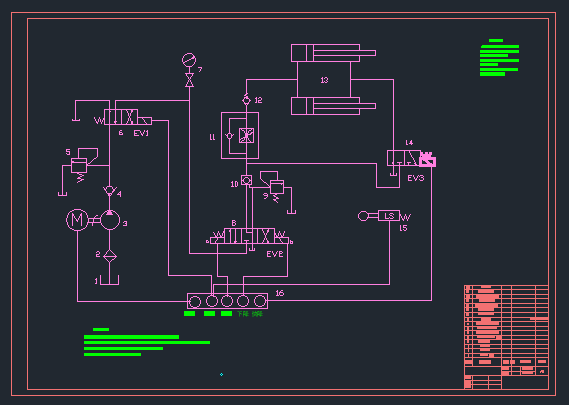Select the upper hydraulic cylinder
This screenshot has width=569, height=405.
[333, 53]
